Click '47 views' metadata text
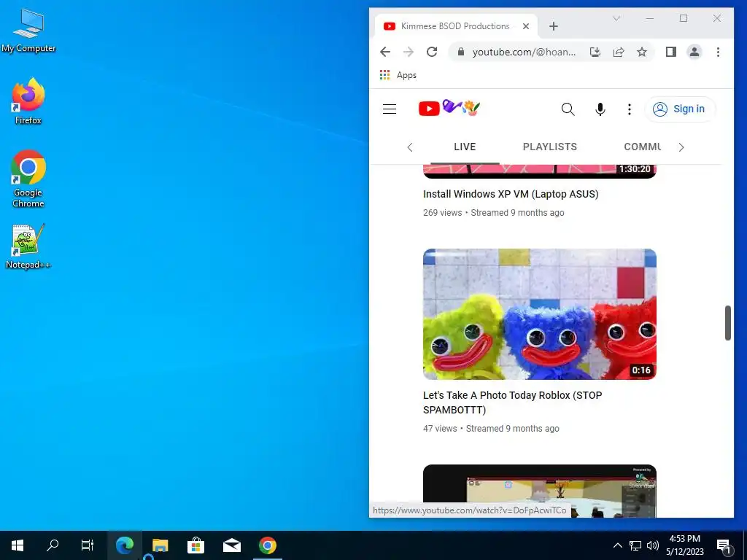The image size is (747, 560). pos(440,429)
